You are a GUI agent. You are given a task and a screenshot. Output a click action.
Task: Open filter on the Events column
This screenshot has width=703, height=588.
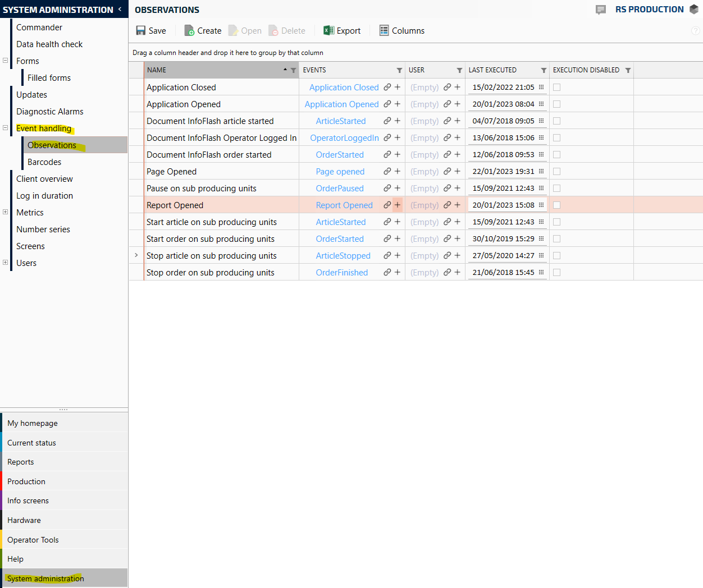(x=399, y=70)
